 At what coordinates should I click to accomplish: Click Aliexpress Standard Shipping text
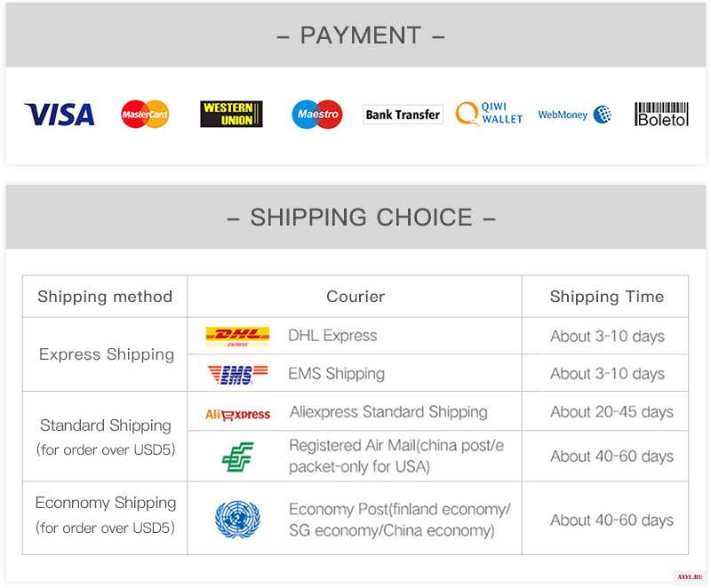(x=388, y=412)
